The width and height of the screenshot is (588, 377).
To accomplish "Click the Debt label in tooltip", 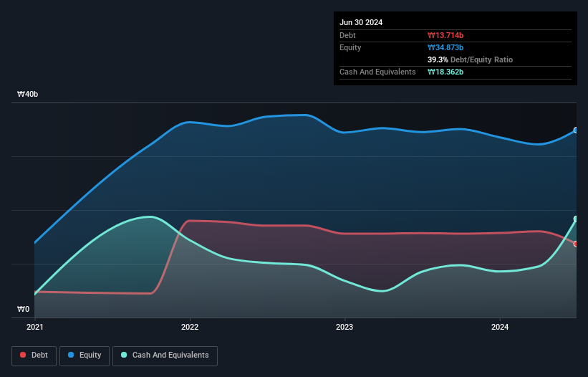I will [x=347, y=35].
